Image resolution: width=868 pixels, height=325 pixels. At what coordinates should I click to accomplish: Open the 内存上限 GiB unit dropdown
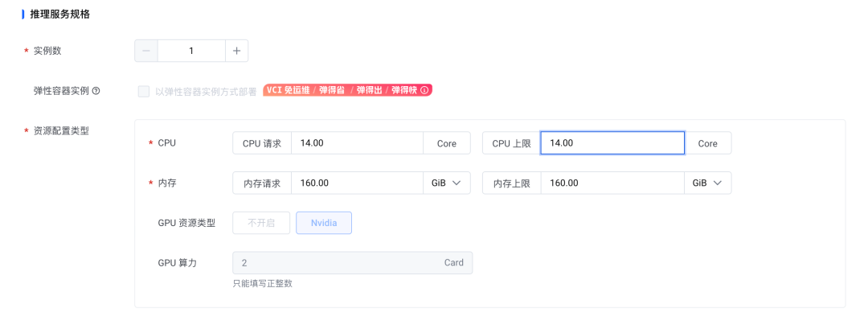(707, 183)
